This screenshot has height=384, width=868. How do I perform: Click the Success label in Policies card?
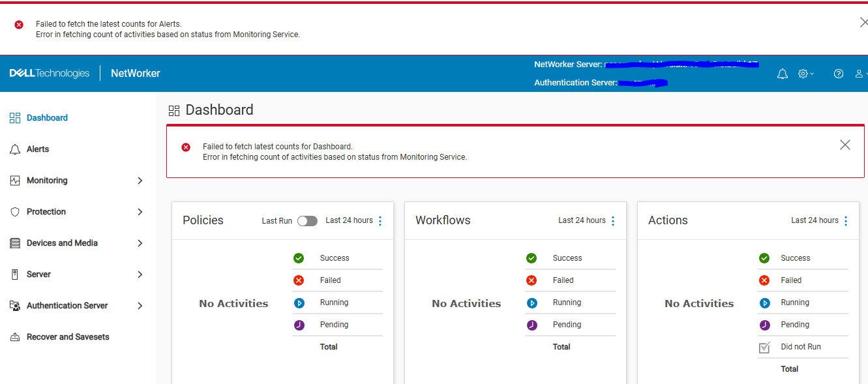335,258
